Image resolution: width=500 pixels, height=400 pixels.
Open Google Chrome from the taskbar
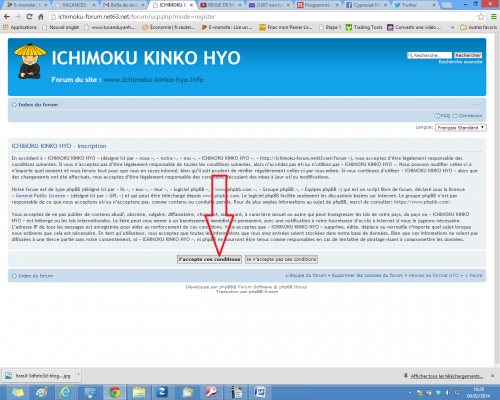[x=114, y=392]
